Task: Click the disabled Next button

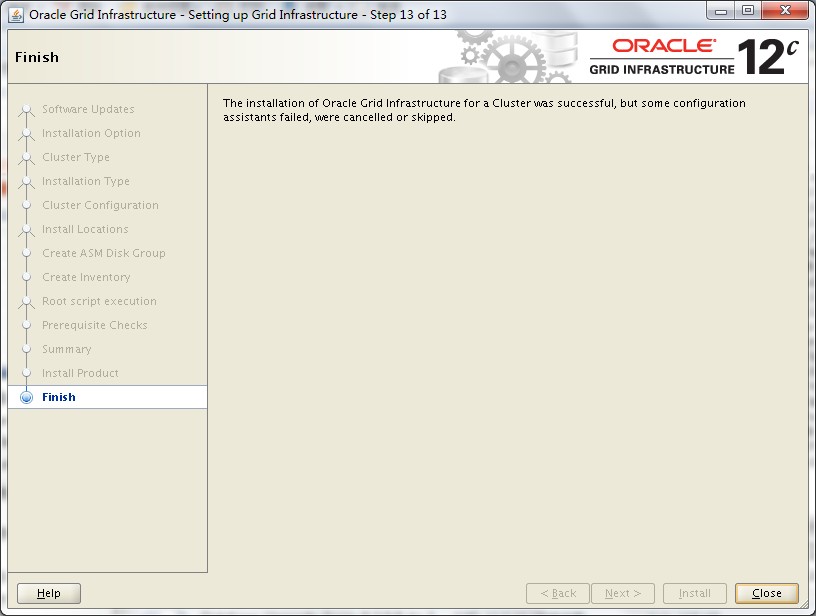Action: pyautogui.click(x=623, y=593)
